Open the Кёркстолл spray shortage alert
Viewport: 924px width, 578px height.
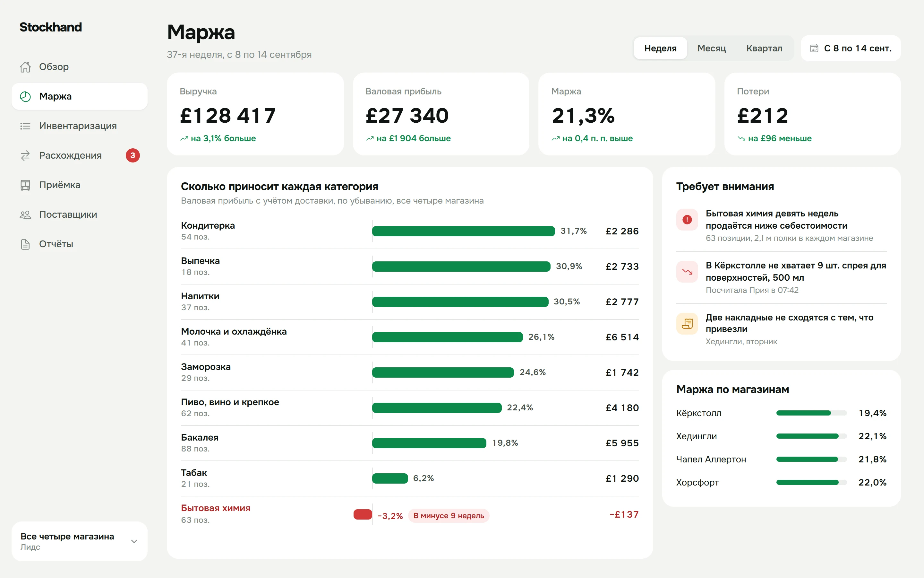coord(781,277)
